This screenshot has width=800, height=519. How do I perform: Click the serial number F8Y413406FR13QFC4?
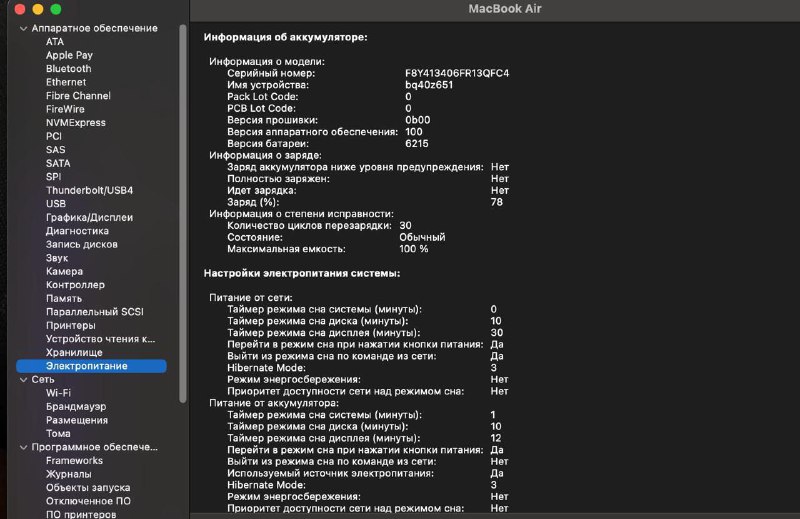click(457, 73)
